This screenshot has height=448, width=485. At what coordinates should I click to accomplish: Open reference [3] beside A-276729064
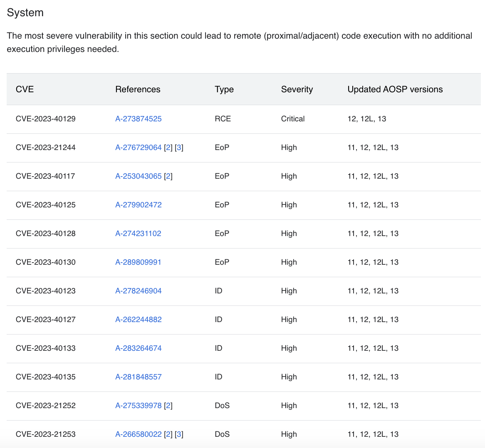pyautogui.click(x=179, y=148)
